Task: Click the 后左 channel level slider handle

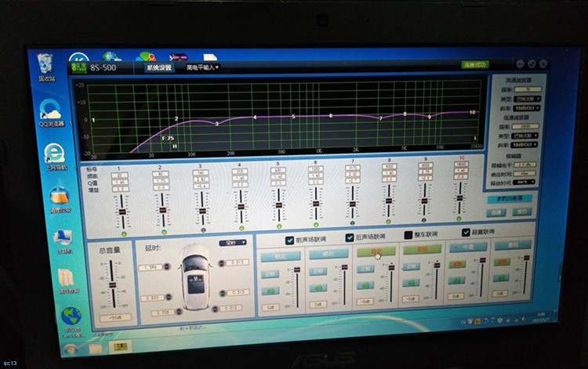Action: [x=392, y=267]
